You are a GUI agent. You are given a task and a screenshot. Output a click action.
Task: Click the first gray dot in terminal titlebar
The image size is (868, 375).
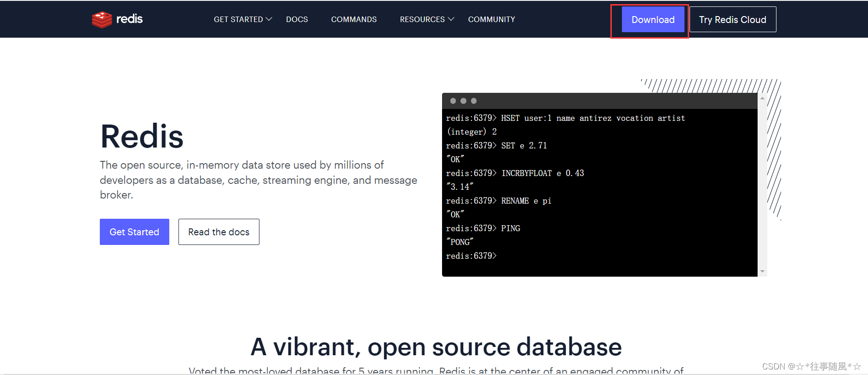pyautogui.click(x=453, y=101)
